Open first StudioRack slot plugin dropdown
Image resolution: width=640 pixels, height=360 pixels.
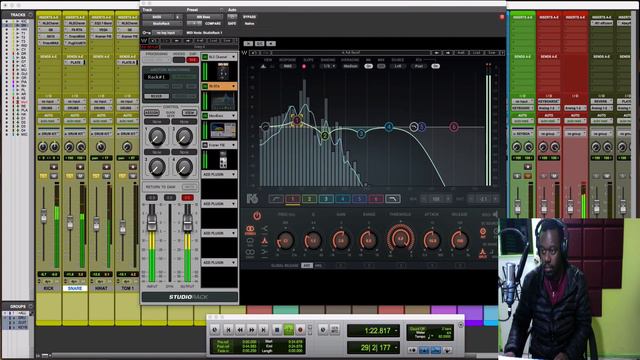[233, 57]
